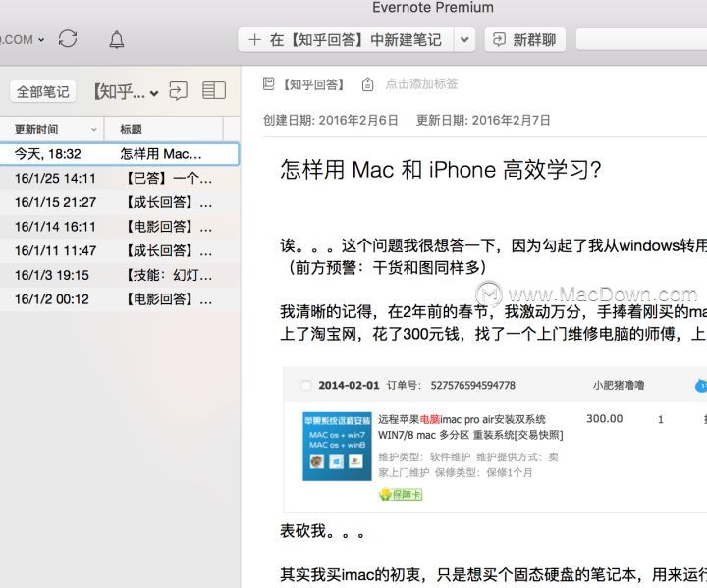Expand the account .COM dropdown
The width and height of the screenshot is (707, 588).
22,39
